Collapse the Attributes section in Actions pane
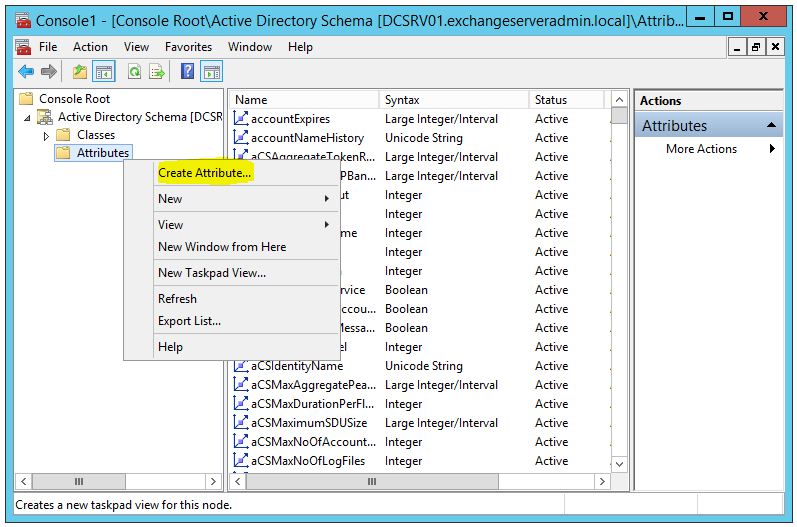The height and width of the screenshot is (527, 797). tap(772, 125)
